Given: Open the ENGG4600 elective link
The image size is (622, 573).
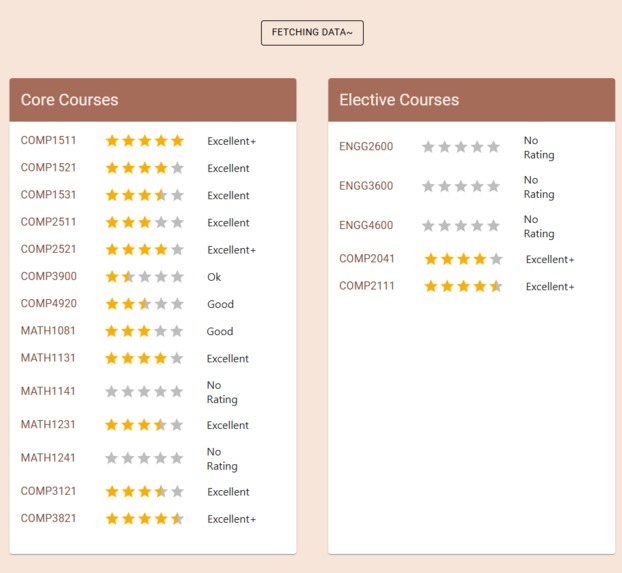Looking at the screenshot, I should click(366, 225).
